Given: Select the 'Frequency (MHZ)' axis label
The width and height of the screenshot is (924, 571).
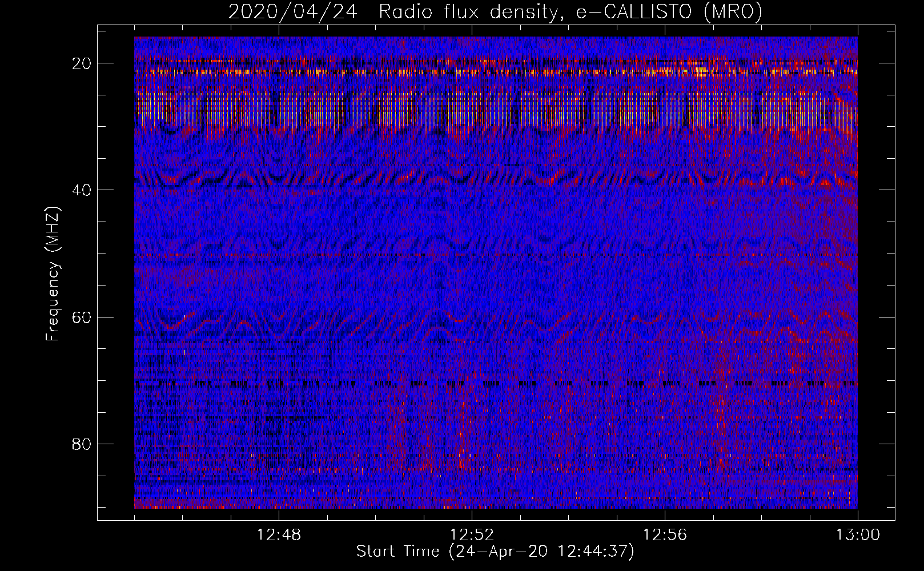Looking at the screenshot, I should tap(53, 274).
